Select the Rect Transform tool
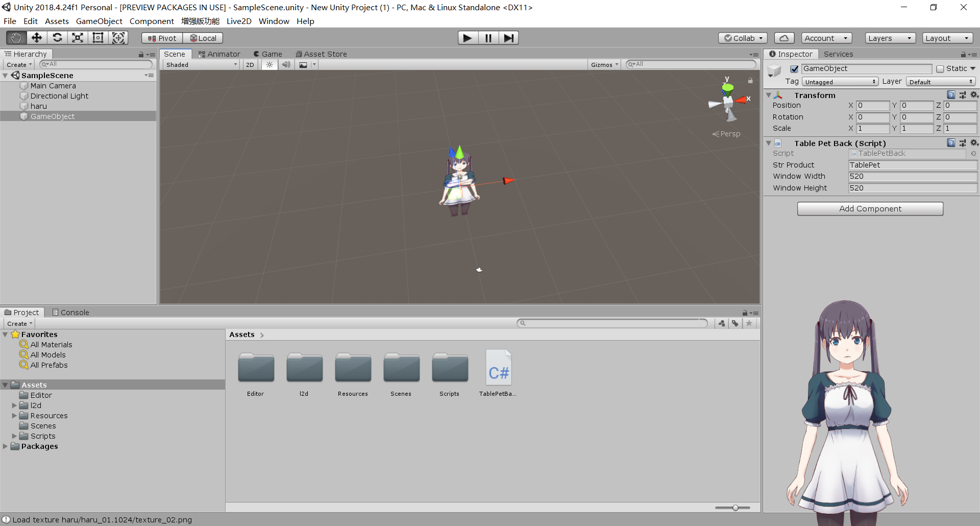The height and width of the screenshot is (526, 980). click(97, 37)
